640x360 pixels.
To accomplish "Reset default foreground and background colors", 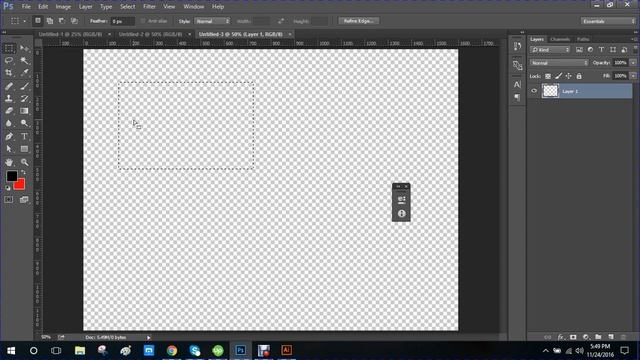I will (x=8, y=188).
